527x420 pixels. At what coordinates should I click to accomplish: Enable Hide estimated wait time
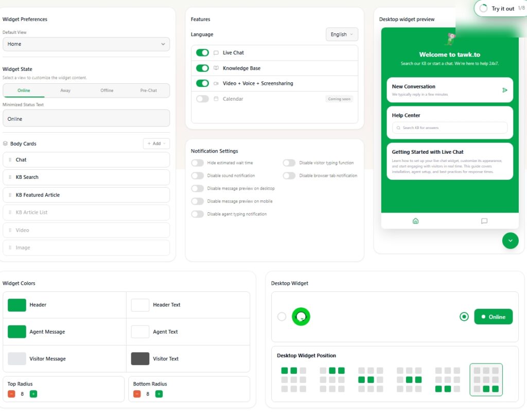[197, 163]
